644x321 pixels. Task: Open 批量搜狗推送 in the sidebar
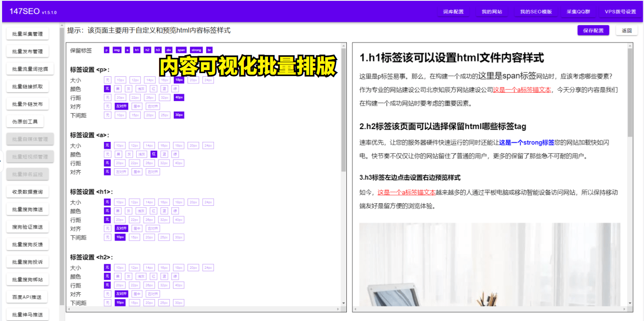pos(28,209)
